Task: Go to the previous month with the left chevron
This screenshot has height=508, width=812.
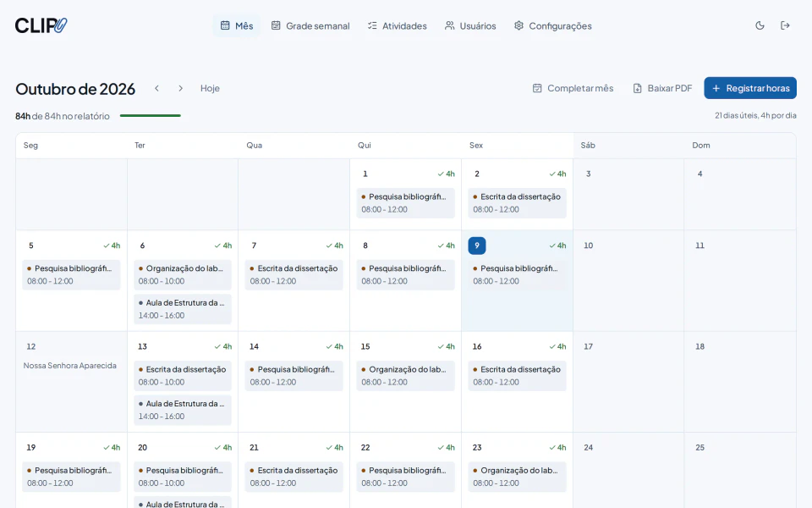Action: click(156, 88)
